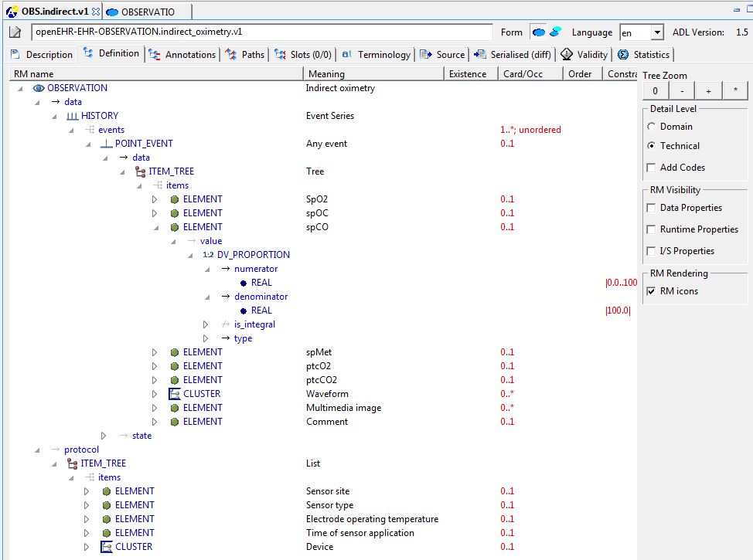
Task: Open the Source tab
Action: point(442,55)
